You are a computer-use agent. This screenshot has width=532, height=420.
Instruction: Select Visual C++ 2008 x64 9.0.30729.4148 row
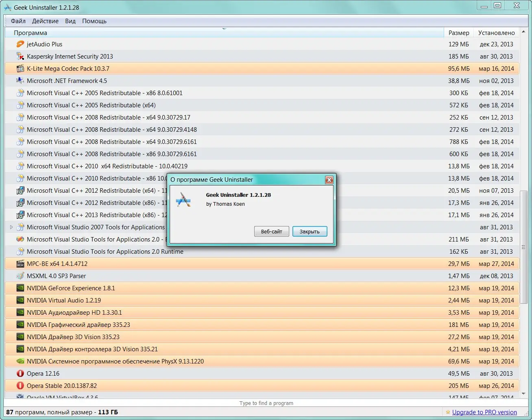262,129
